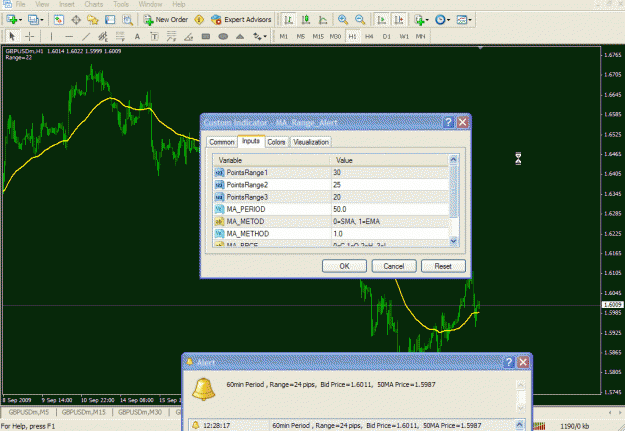Select the Trendline drawing tool
This screenshot has height=431, width=625.
click(x=86, y=36)
